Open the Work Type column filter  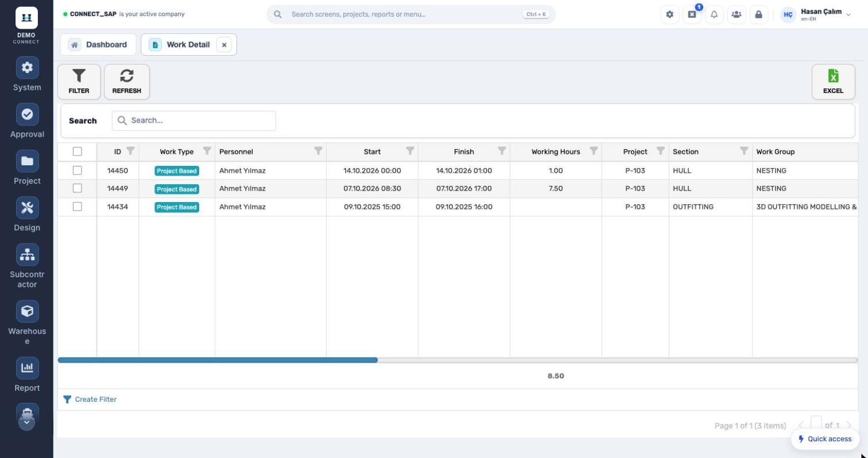click(207, 151)
